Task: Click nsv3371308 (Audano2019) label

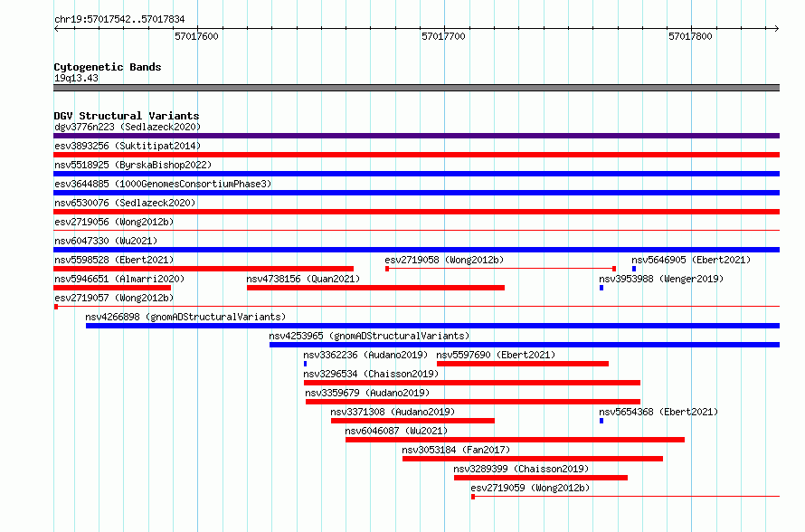Action: 393,412
